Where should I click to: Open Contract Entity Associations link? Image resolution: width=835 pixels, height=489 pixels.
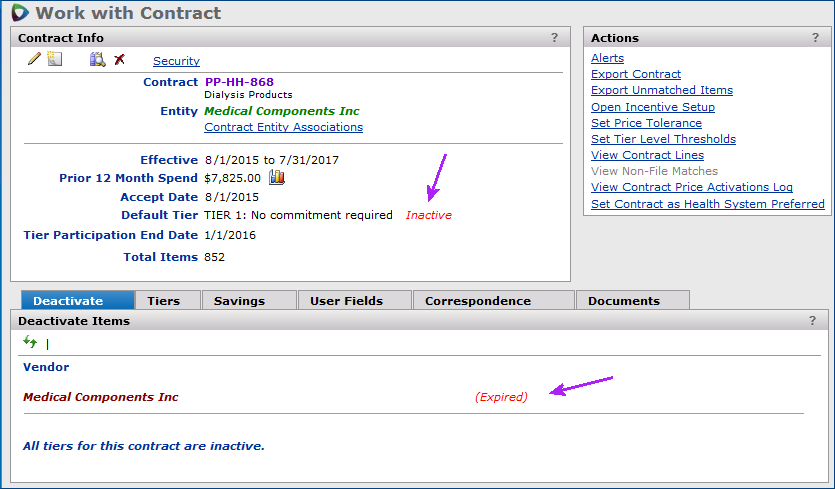(x=283, y=127)
